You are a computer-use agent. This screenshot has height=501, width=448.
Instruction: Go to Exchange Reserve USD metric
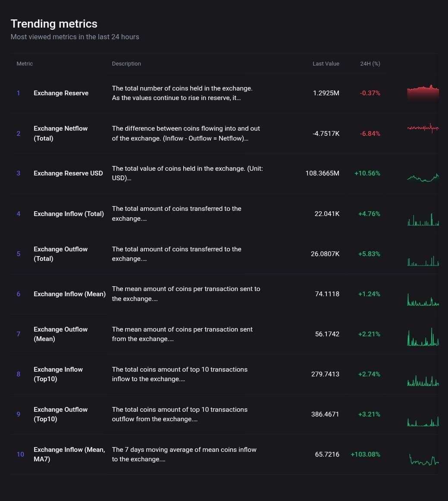(68, 173)
